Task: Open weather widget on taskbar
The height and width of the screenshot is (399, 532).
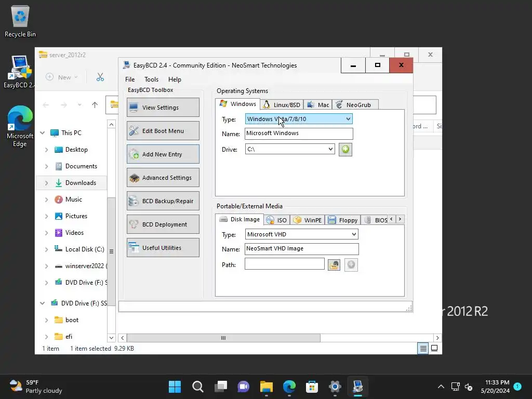Action: pos(36,387)
